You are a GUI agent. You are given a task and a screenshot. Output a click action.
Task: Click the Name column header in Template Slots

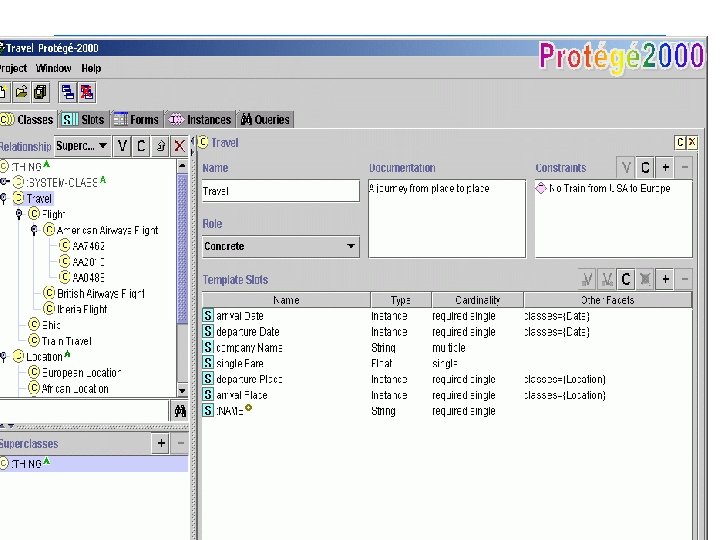click(x=286, y=300)
